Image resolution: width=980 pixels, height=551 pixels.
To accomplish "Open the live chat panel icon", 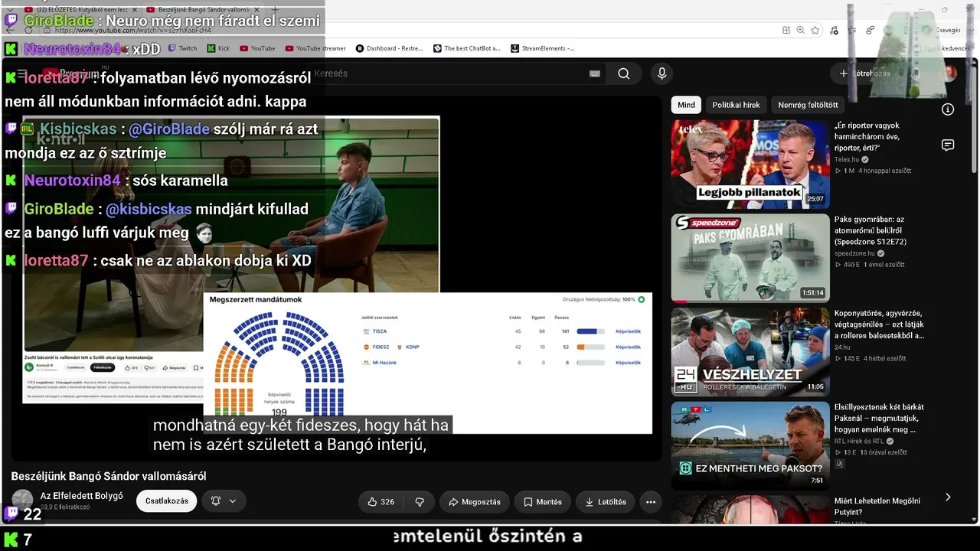I will point(948,145).
